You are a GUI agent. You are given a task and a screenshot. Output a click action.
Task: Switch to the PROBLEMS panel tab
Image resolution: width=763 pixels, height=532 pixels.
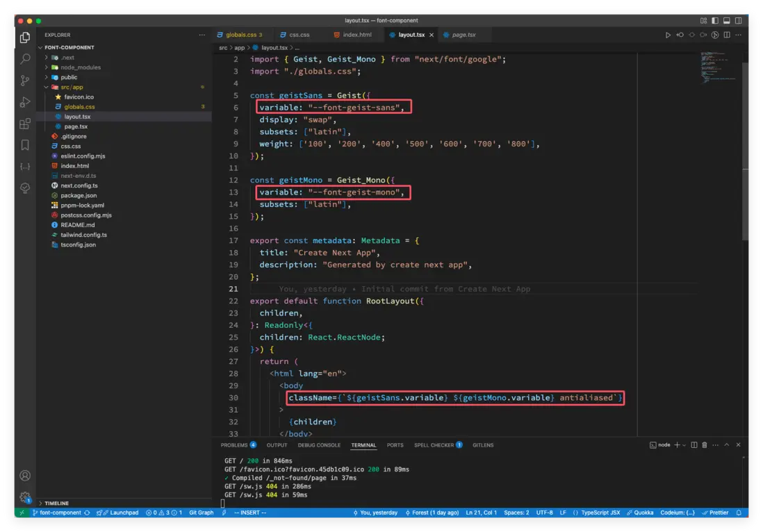(233, 445)
